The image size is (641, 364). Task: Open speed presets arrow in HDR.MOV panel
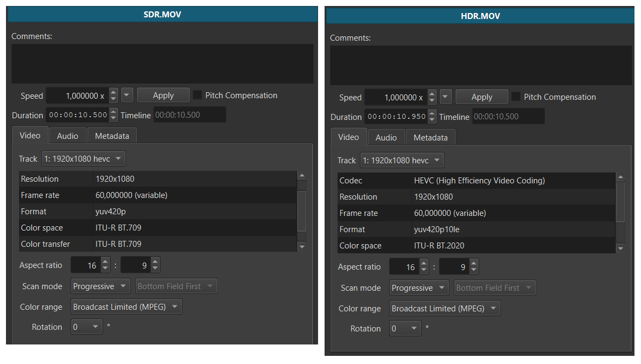pos(446,97)
